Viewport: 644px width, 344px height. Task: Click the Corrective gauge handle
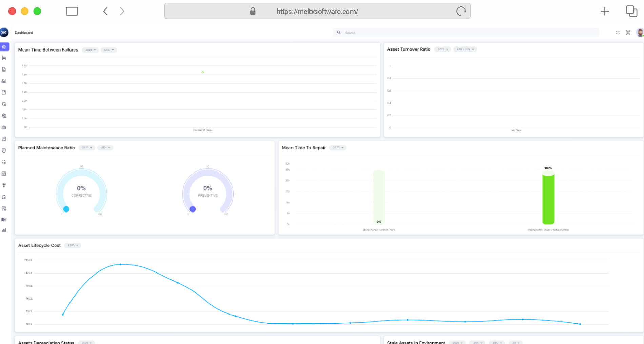tap(66, 209)
